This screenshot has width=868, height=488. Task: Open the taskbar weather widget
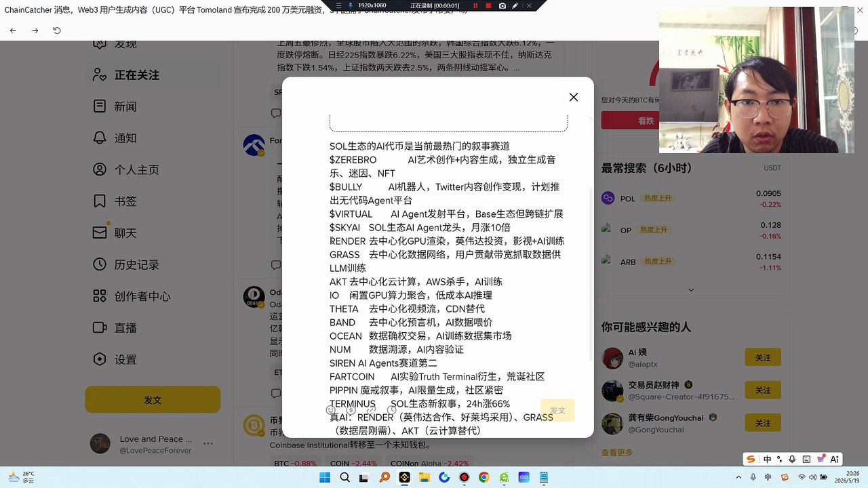pyautogui.click(x=20, y=477)
